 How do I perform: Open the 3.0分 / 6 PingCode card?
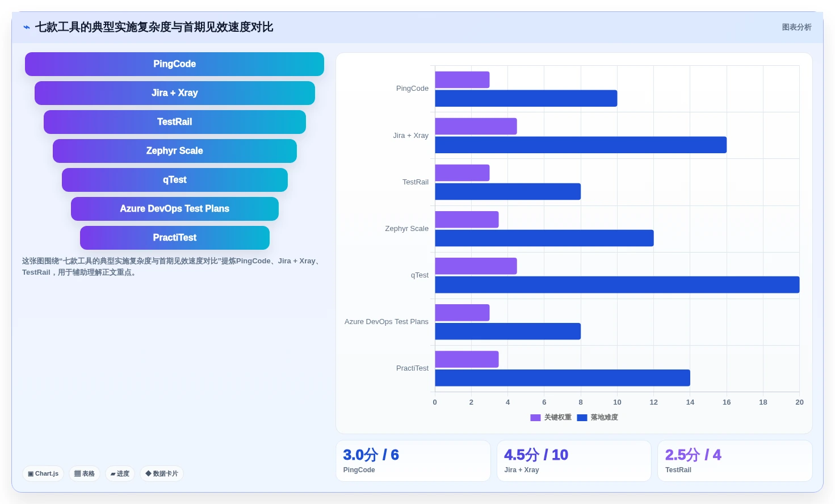413,461
